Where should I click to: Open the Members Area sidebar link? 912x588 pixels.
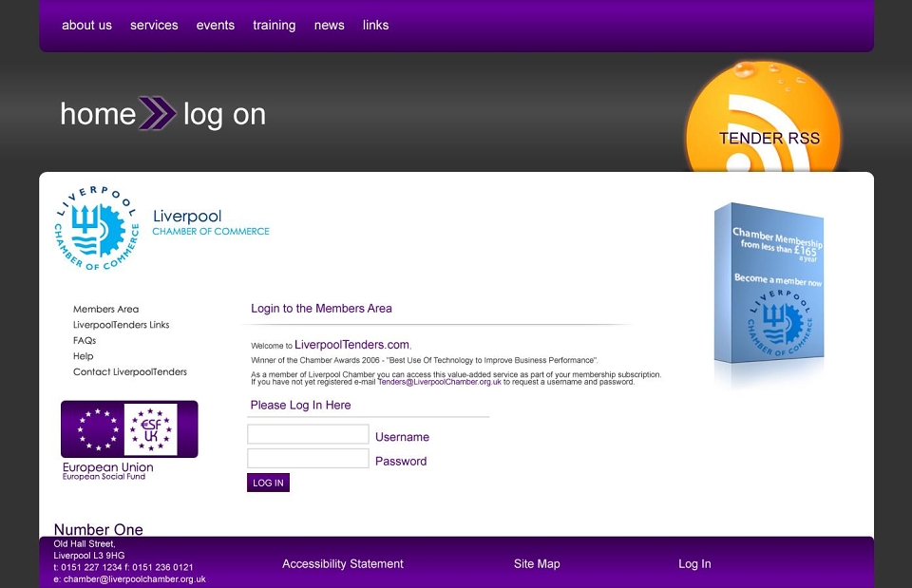105,309
